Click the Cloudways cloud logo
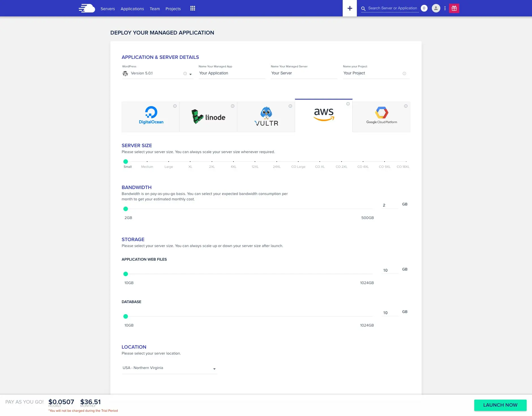Screen dimensions: 532x416 tap(87, 8)
